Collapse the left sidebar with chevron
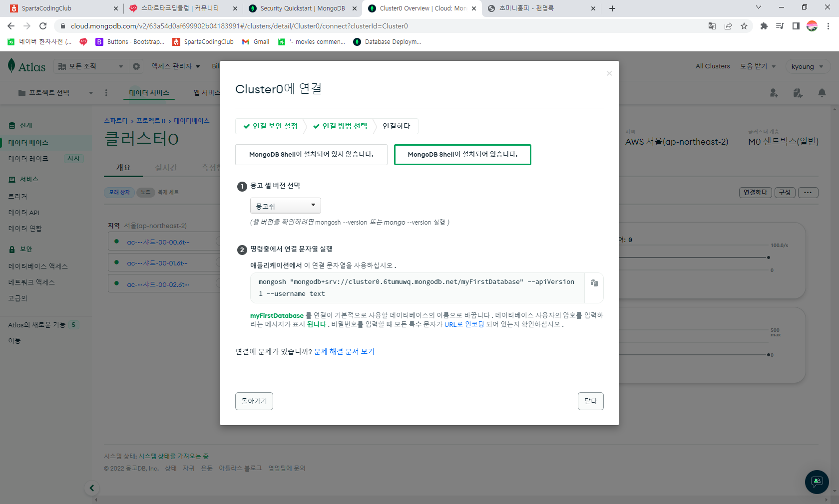This screenshot has width=839, height=504. pyautogui.click(x=92, y=488)
